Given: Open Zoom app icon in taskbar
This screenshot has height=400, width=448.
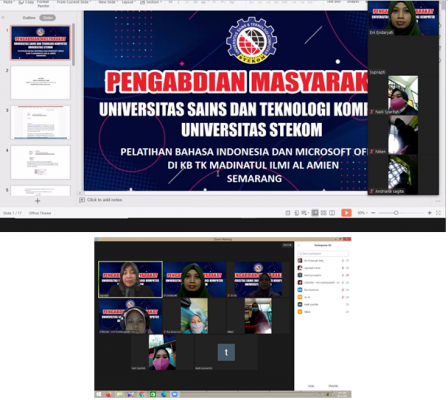Looking at the screenshot, I should coord(175,394).
